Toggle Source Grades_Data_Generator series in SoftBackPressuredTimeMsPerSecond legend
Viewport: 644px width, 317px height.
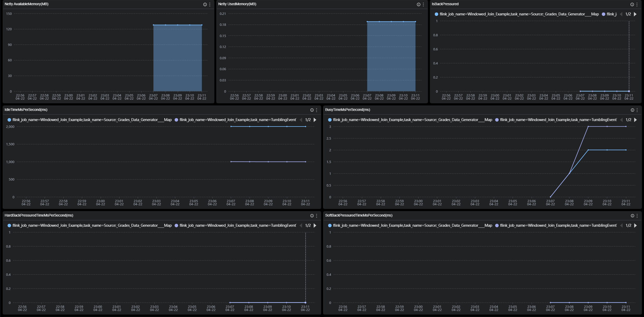412,225
